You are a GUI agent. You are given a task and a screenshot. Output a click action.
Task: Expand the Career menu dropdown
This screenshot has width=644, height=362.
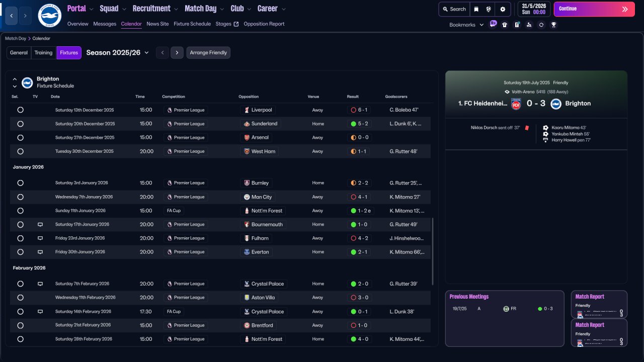pyautogui.click(x=283, y=9)
